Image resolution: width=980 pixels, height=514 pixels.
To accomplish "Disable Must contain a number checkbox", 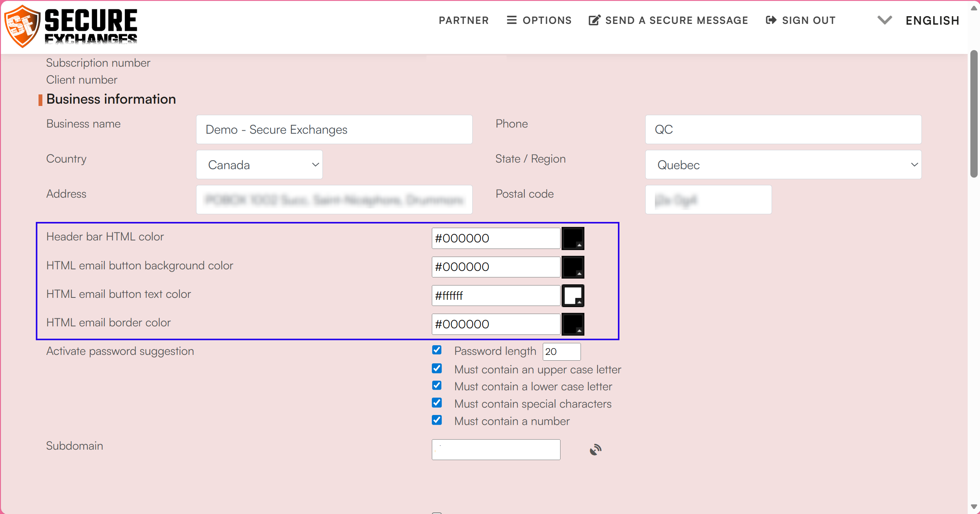I will click(436, 420).
